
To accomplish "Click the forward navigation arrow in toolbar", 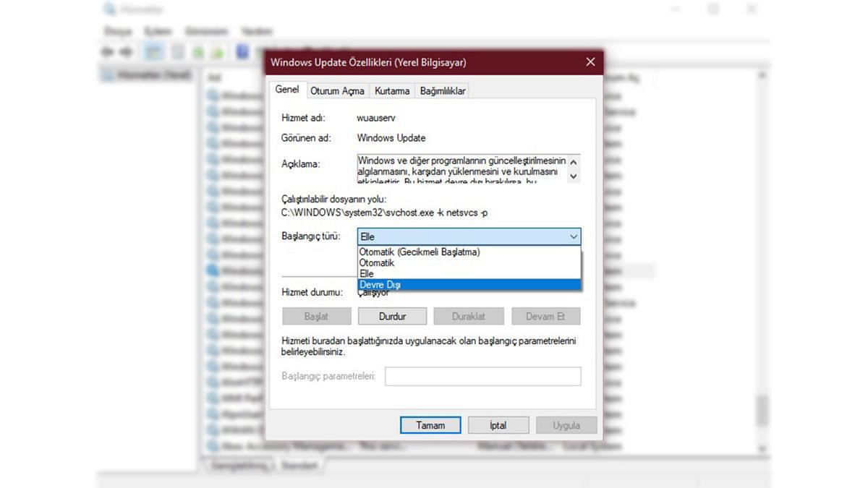I will [x=124, y=51].
